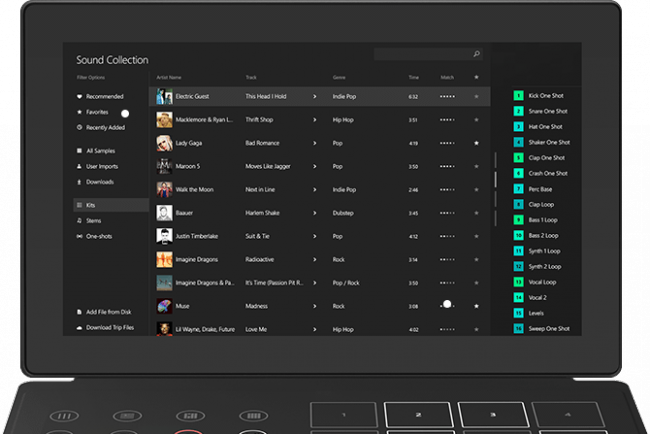Open the Favorites filter
The image size is (650, 434).
point(97,112)
